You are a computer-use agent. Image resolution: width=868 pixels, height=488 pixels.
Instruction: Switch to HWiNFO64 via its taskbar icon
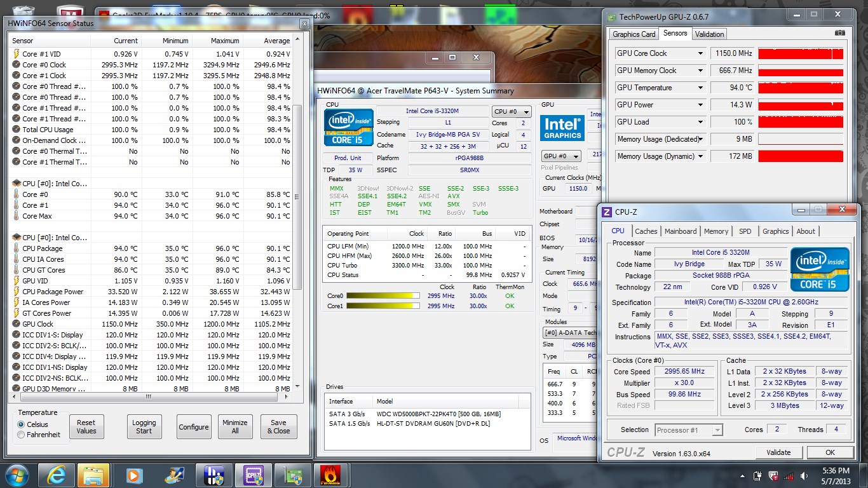pos(214,475)
